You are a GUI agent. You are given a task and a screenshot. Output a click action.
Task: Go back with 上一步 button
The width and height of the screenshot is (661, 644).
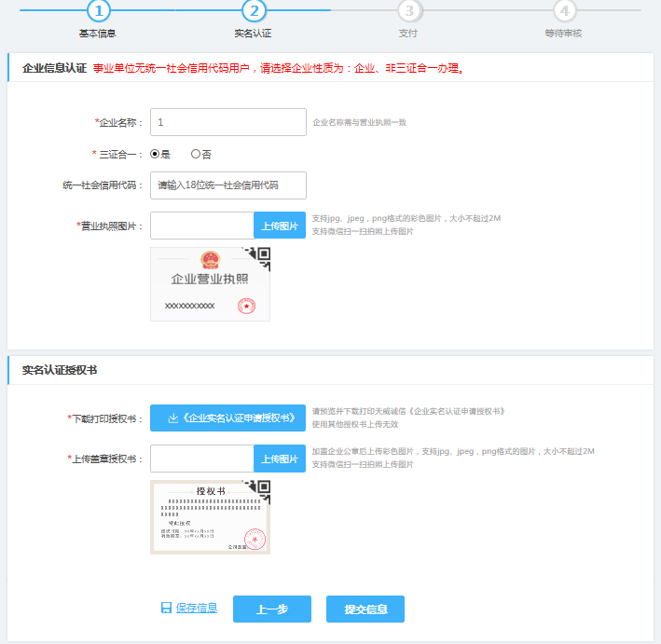(x=271, y=609)
